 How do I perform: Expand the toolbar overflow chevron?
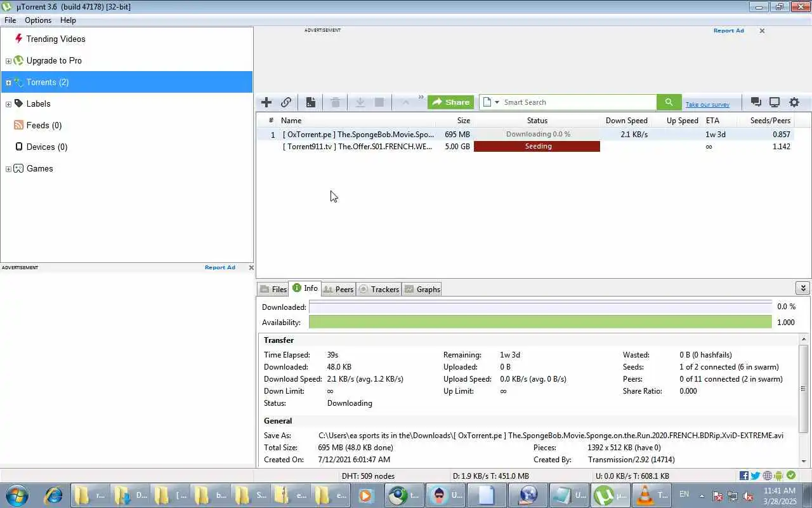[421, 98]
